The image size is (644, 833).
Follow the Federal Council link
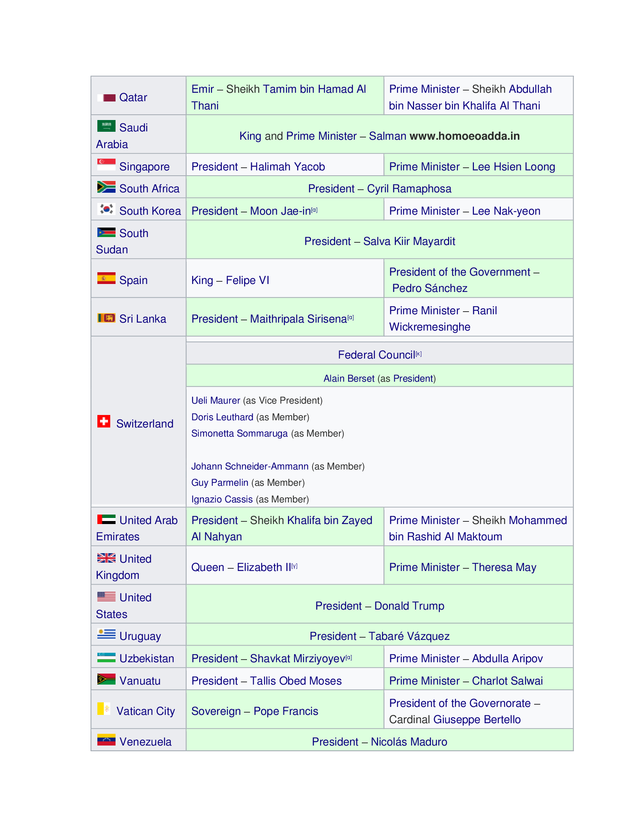(376, 355)
